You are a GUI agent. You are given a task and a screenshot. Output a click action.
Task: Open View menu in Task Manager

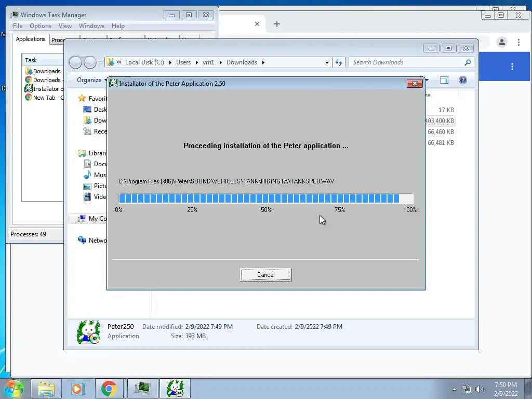65,26
